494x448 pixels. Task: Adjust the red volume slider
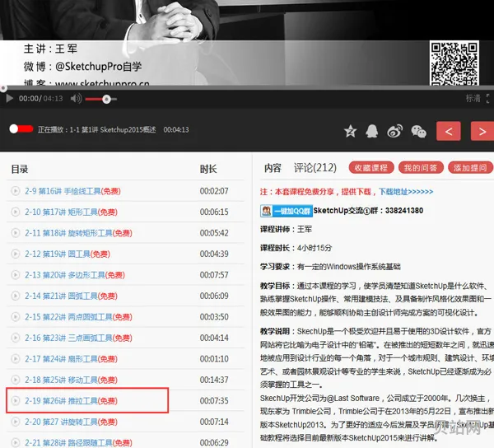tap(100, 99)
